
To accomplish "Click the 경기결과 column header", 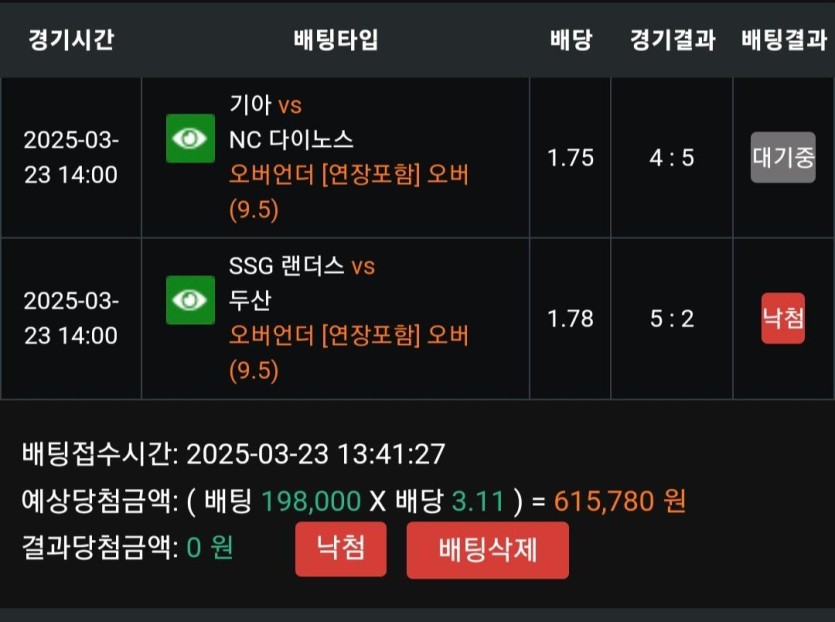I will click(672, 40).
